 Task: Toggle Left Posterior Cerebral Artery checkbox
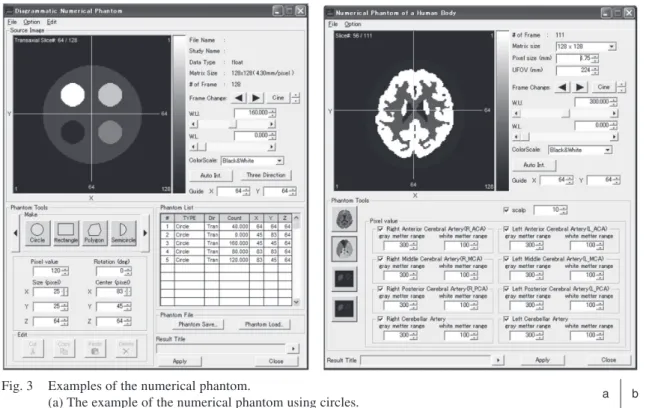(506, 289)
